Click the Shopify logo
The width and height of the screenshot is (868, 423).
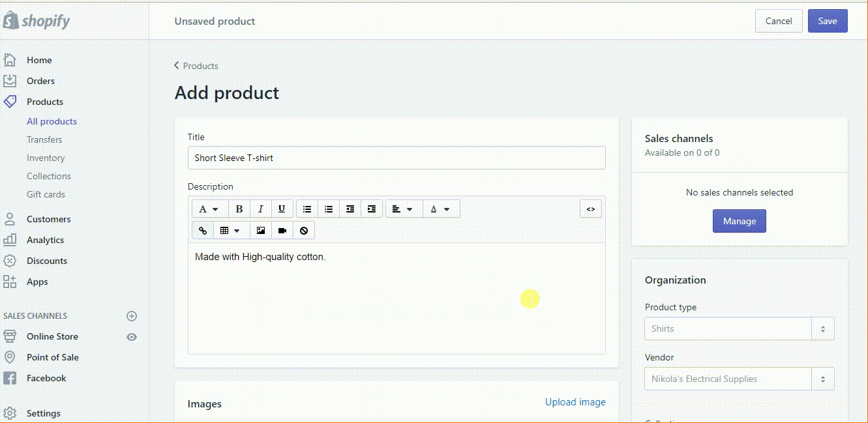coord(37,20)
